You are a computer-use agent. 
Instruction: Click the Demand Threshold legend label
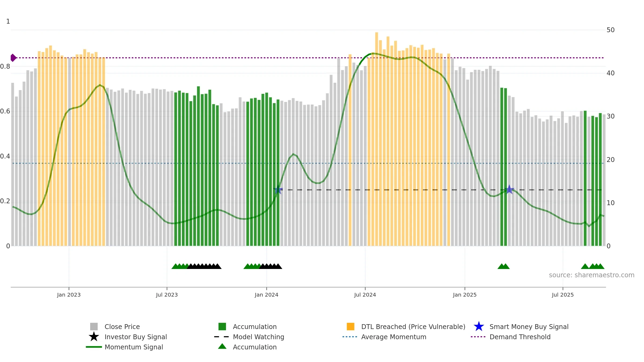(x=520, y=337)
